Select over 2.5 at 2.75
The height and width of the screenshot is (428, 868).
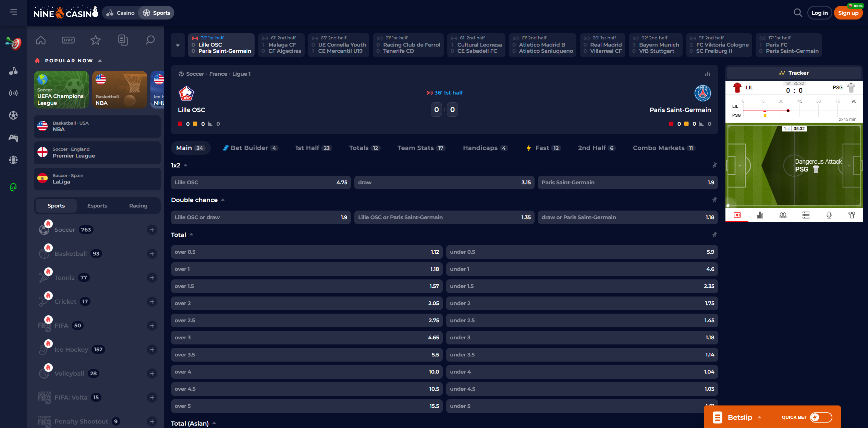[307, 320]
